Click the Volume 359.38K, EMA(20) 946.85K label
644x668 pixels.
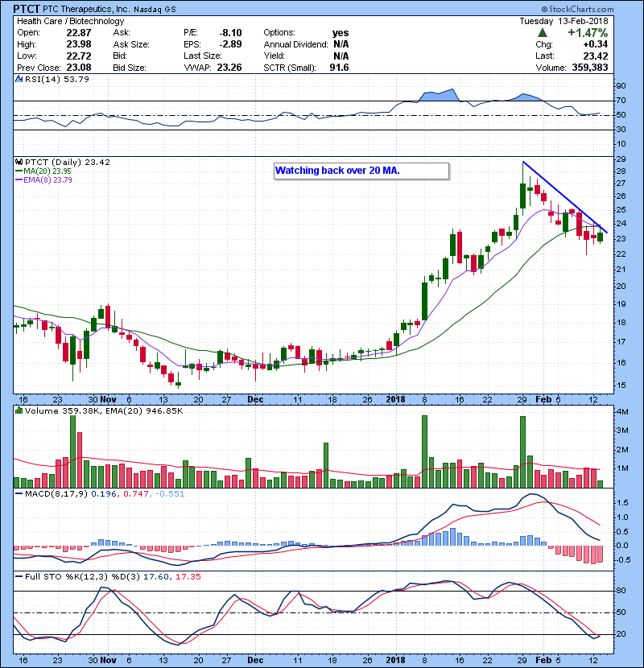104,411
